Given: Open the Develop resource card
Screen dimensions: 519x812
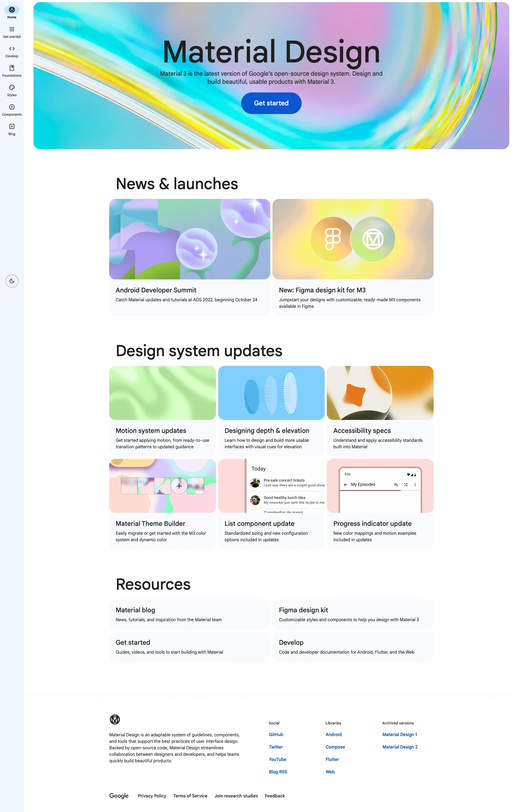Looking at the screenshot, I should click(353, 646).
